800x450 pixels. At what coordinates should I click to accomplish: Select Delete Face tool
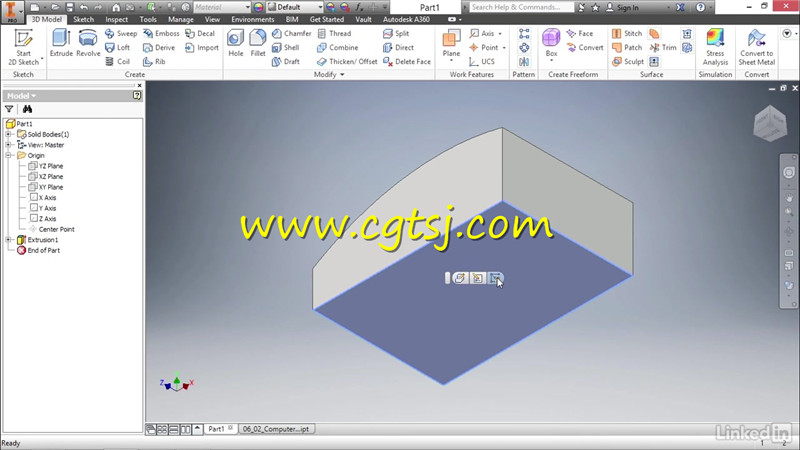coord(407,61)
